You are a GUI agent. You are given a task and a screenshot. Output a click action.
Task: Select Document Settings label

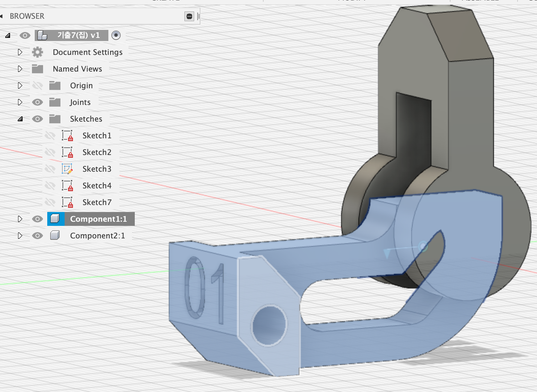pyautogui.click(x=88, y=52)
